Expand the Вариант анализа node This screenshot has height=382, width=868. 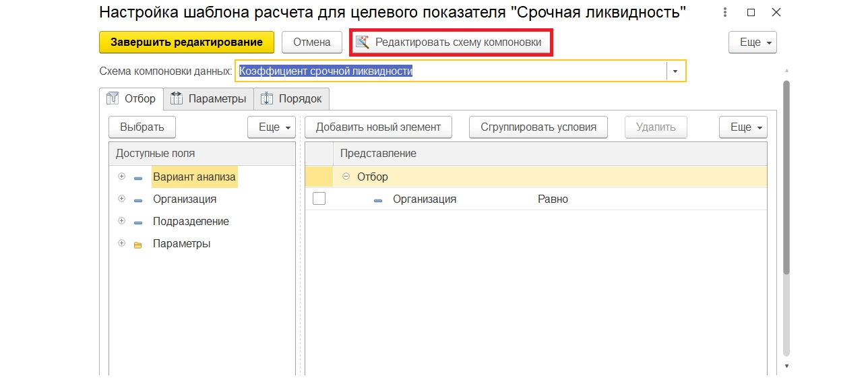coord(122,177)
